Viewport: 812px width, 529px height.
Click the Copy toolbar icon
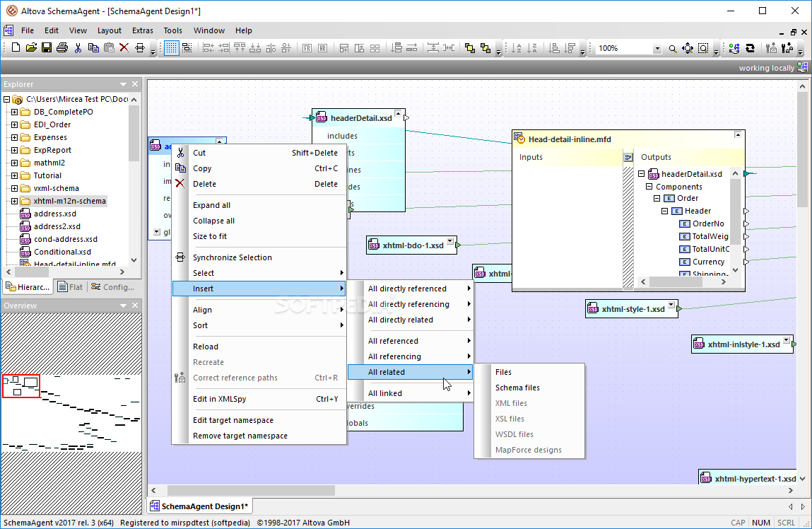coord(93,48)
